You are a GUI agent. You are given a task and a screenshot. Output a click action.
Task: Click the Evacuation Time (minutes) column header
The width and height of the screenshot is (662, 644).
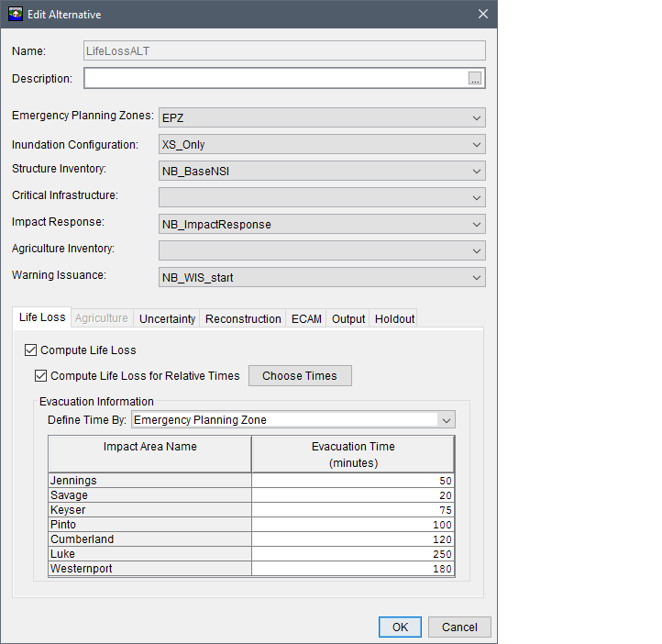click(x=353, y=454)
